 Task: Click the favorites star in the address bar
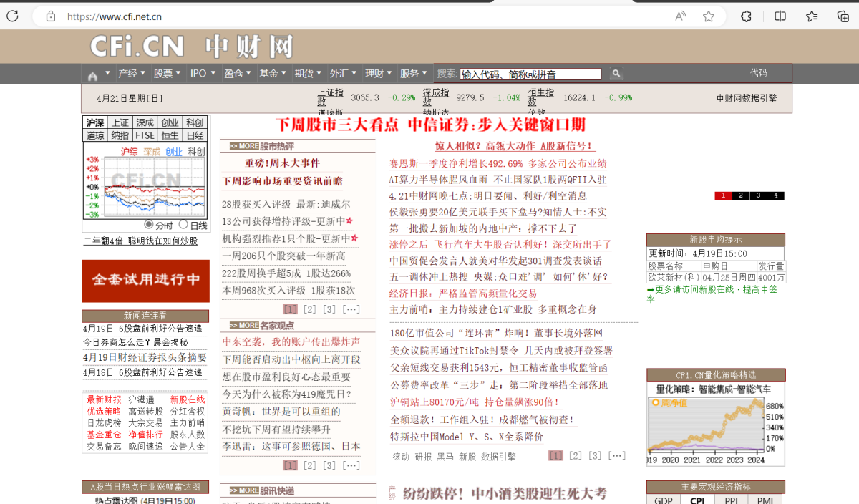click(707, 16)
